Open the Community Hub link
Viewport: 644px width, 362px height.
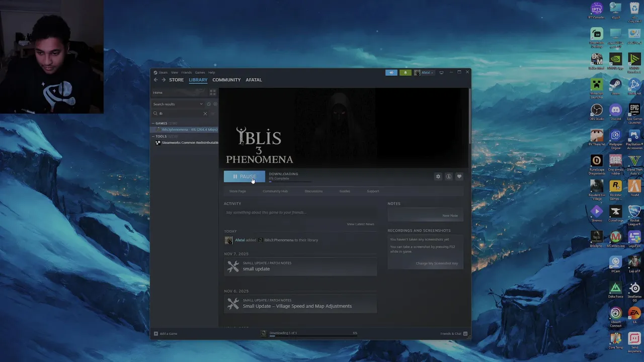pyautogui.click(x=275, y=192)
